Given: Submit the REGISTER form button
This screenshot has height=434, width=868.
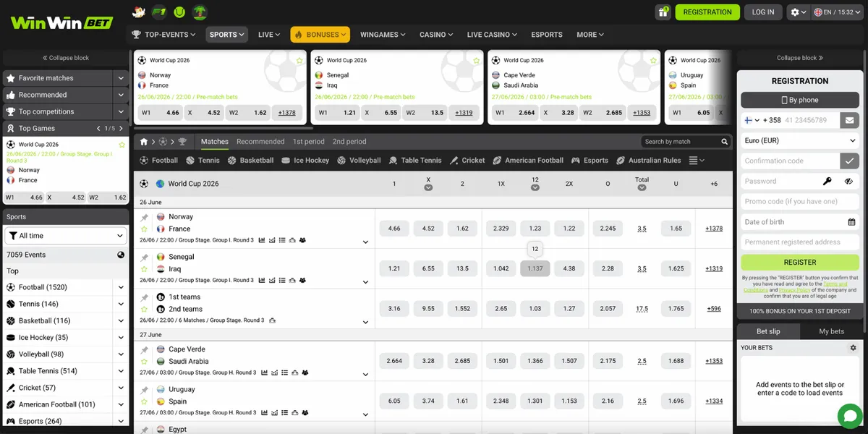Looking at the screenshot, I should pos(800,263).
